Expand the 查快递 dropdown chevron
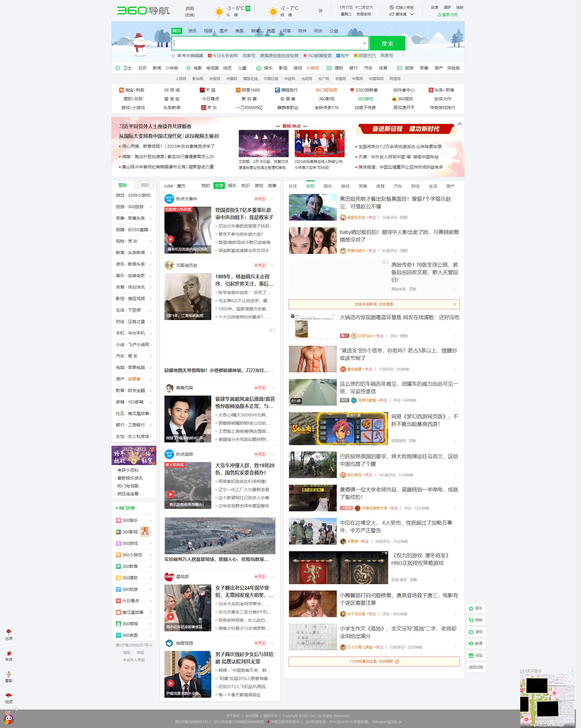 coord(412,15)
